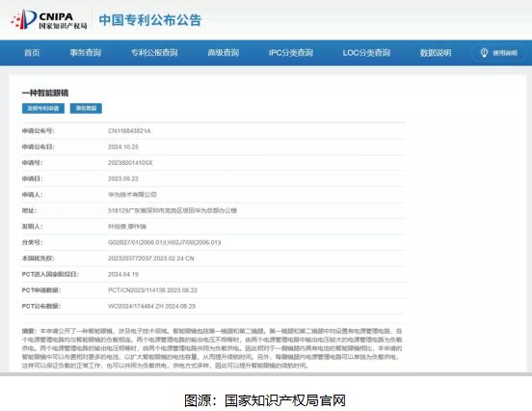Open the 高级查询 advanced search tab
This screenshot has width=532, height=411.
[224, 53]
